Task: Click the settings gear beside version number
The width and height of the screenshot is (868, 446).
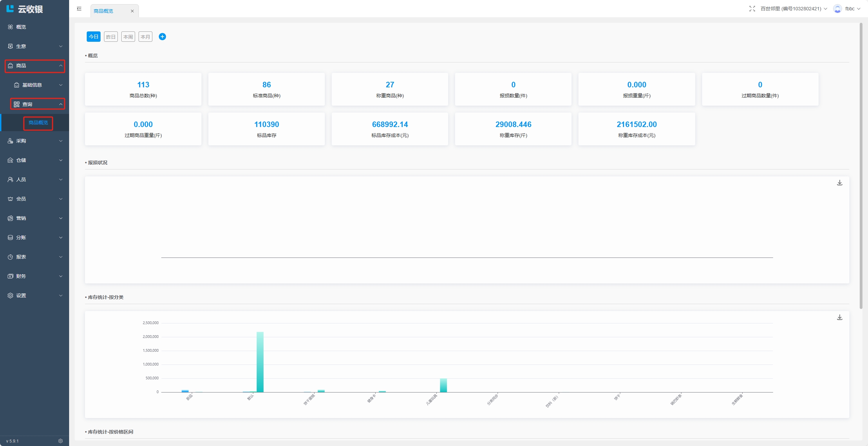Action: (x=60, y=441)
